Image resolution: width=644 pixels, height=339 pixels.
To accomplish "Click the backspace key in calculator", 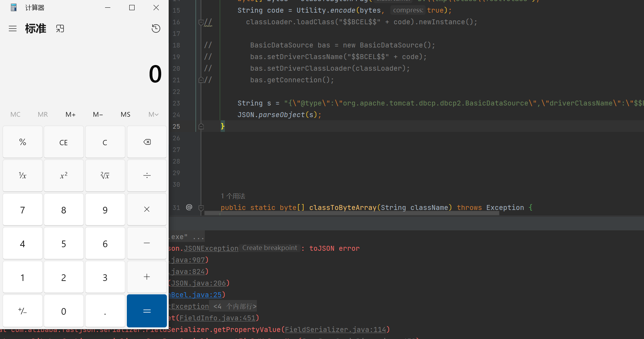I will pyautogui.click(x=147, y=142).
